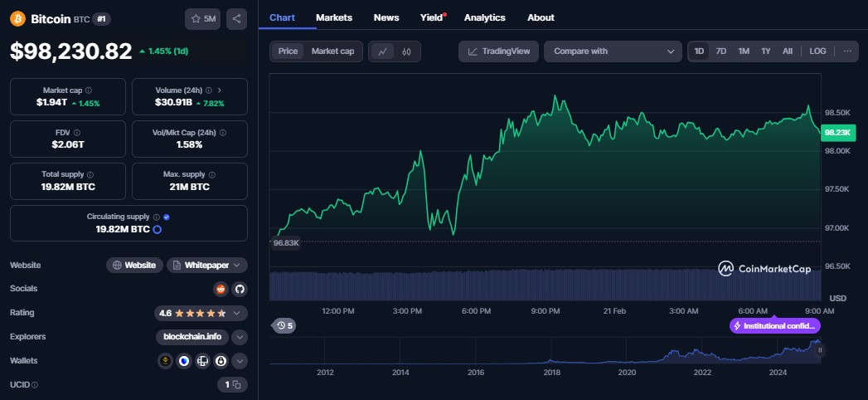Open the Analytics tab
Screen dimensions: 868x400
484,17
